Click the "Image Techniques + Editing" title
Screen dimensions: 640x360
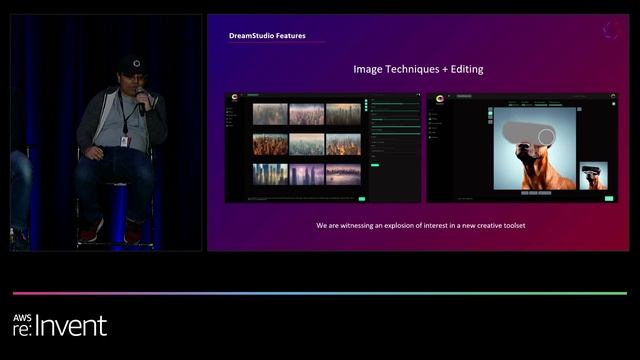(x=418, y=69)
